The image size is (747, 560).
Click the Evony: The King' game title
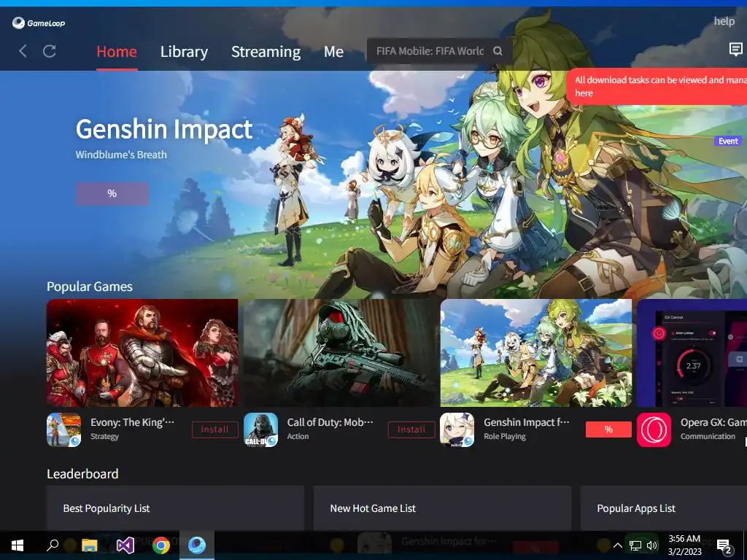click(x=132, y=422)
